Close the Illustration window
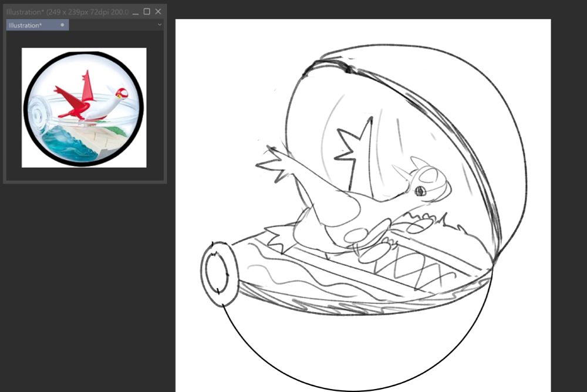Screen dimensions: 587x392 pyautogui.click(x=157, y=11)
